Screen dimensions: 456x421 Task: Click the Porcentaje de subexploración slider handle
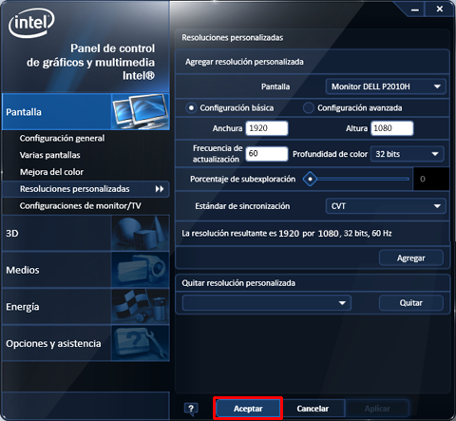click(x=310, y=179)
